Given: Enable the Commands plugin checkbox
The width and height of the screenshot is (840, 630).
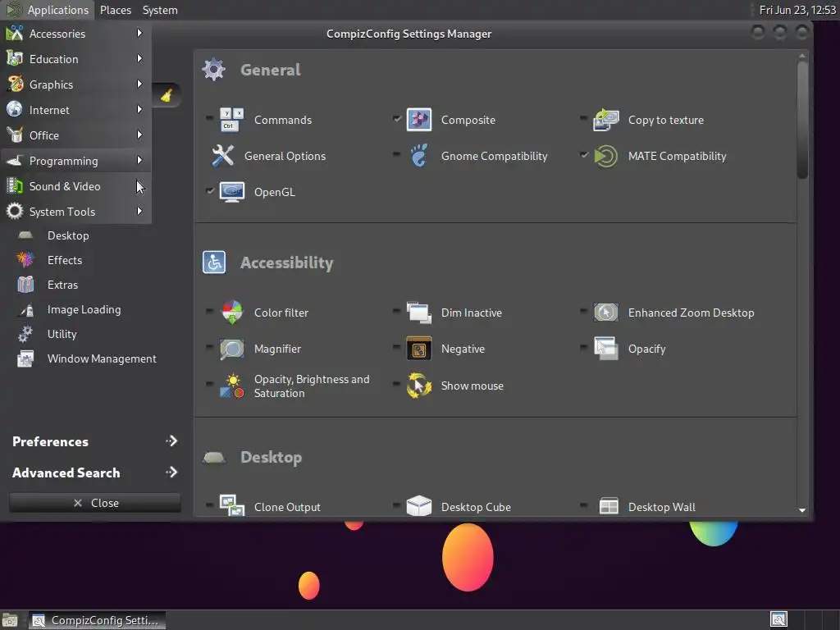Looking at the screenshot, I should 209,118.
